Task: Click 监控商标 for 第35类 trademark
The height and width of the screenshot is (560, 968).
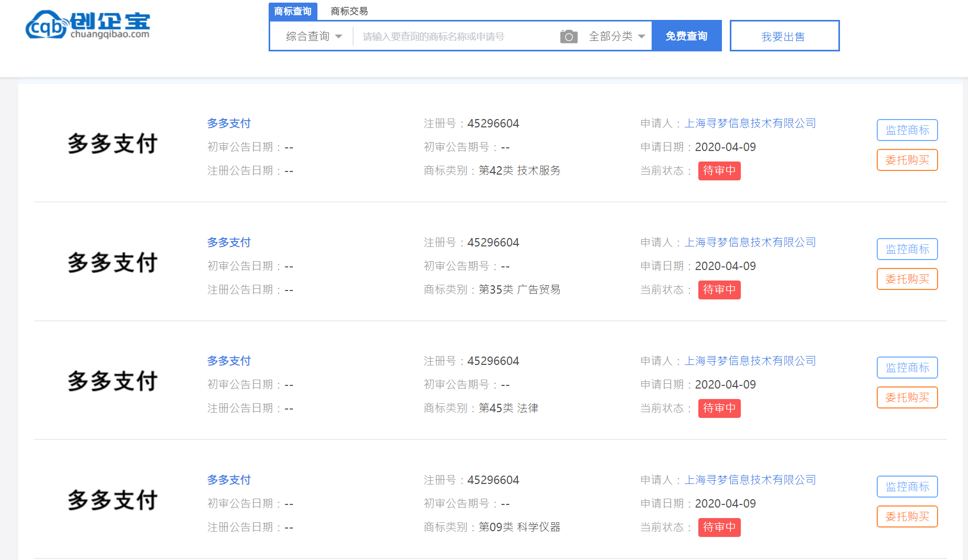Action: [x=907, y=249]
